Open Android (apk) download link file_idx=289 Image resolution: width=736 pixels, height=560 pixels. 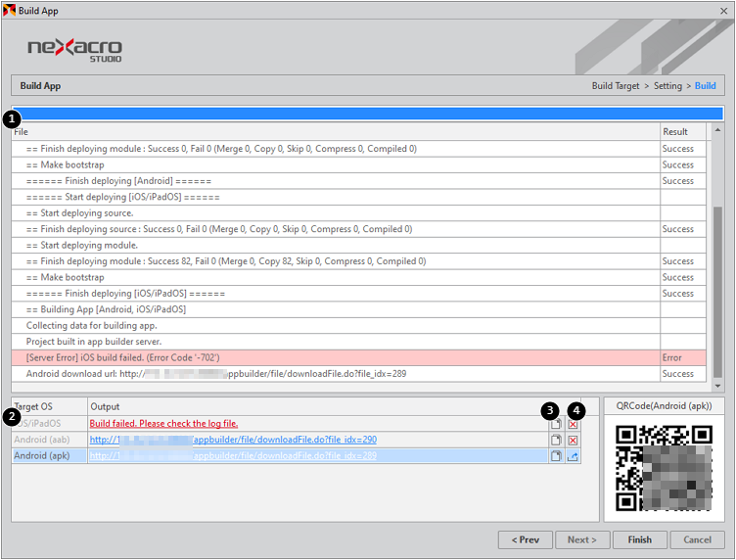233,456
